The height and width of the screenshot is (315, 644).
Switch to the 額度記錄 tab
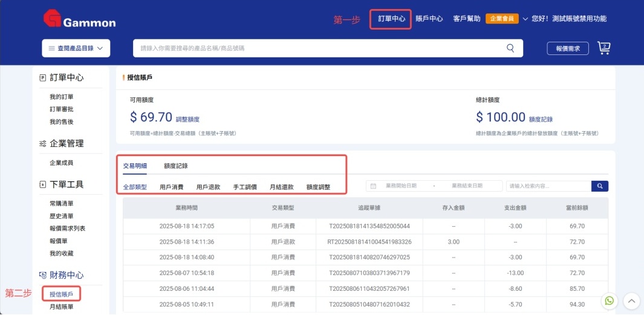[x=175, y=166]
